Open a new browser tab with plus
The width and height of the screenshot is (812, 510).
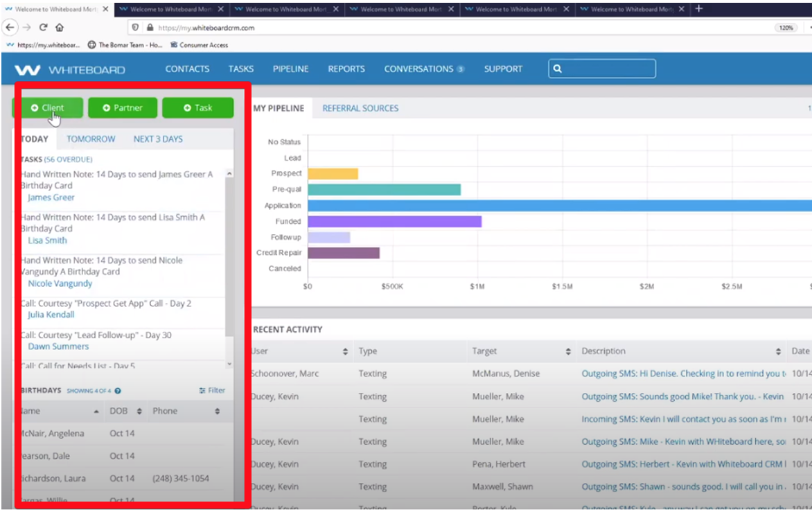pyautogui.click(x=698, y=9)
